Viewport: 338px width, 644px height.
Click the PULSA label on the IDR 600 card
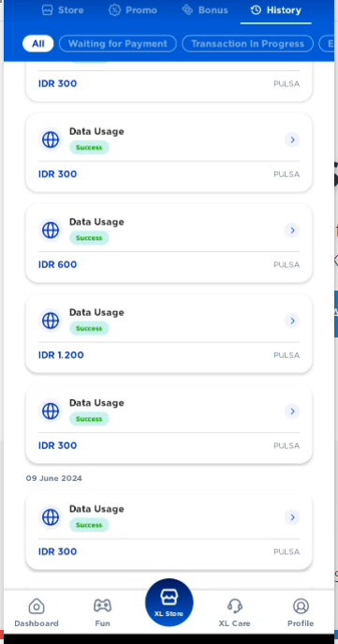point(287,265)
